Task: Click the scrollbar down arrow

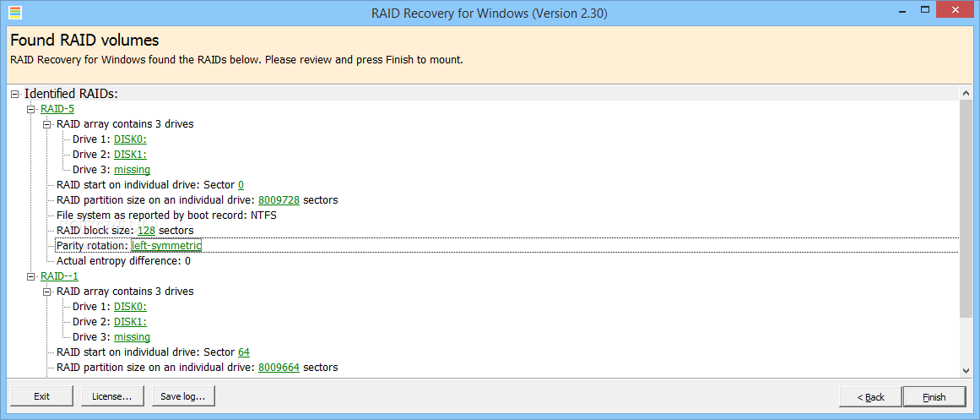Action: 966,371
